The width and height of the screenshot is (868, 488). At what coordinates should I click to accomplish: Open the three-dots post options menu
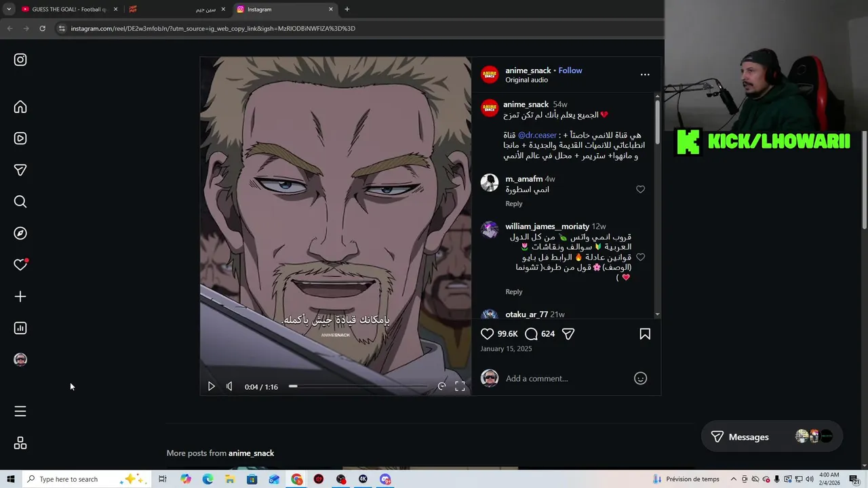tap(645, 75)
